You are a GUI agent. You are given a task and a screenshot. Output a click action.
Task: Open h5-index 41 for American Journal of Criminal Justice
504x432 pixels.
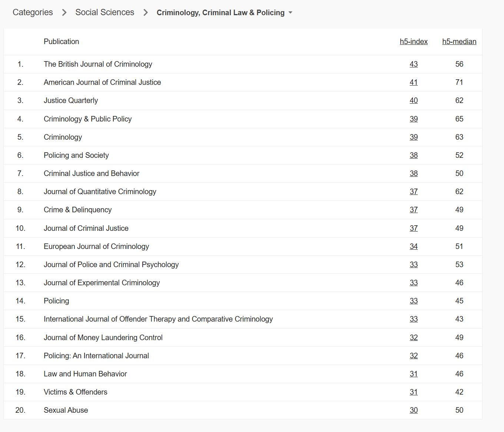pos(414,82)
